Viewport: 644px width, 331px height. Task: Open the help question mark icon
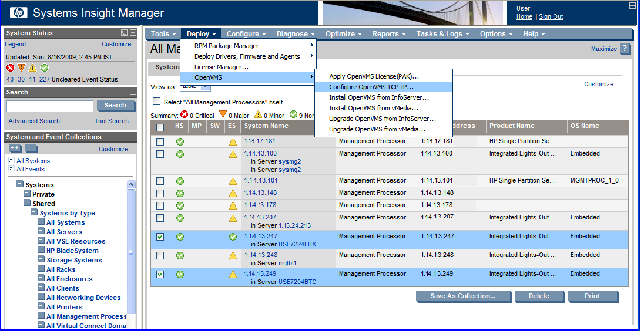pyautogui.click(x=625, y=49)
